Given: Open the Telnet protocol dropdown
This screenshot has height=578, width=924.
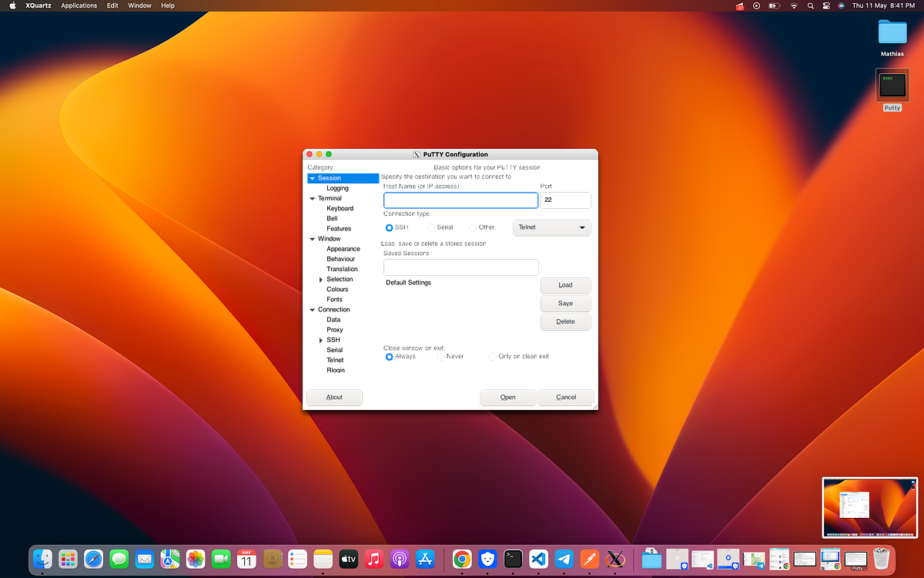Looking at the screenshot, I should [x=551, y=227].
